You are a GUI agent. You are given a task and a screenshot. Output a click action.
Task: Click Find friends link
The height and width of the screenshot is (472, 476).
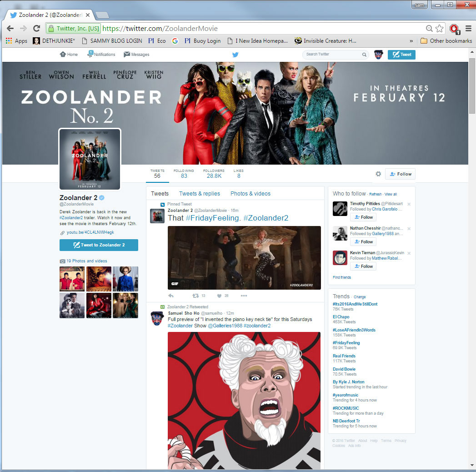pos(342,277)
